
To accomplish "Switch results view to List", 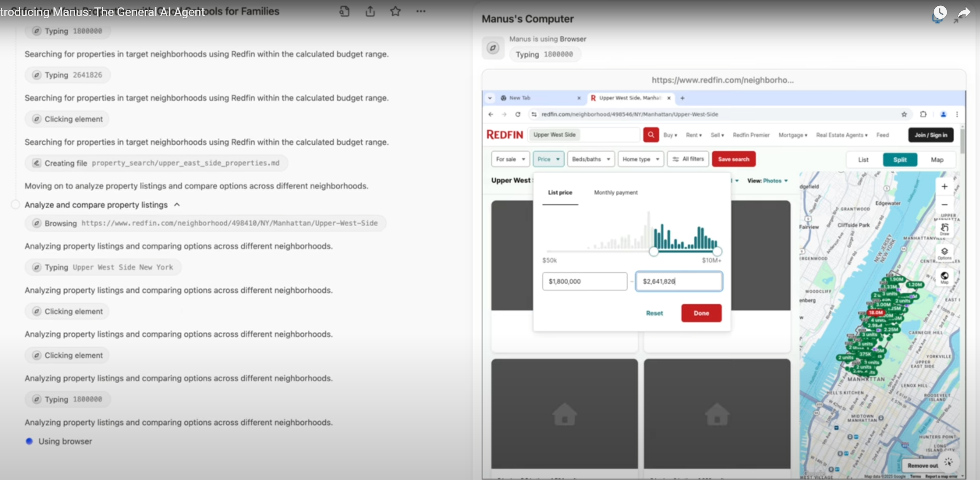I will (863, 160).
